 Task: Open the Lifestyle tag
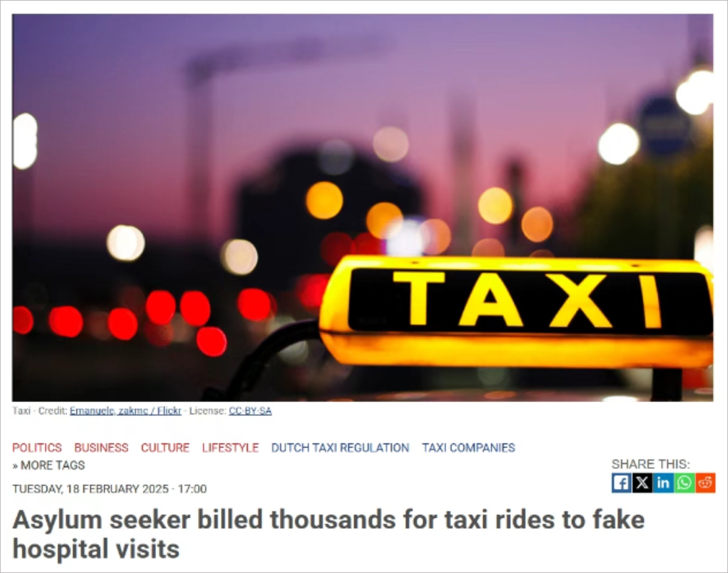pyautogui.click(x=230, y=448)
